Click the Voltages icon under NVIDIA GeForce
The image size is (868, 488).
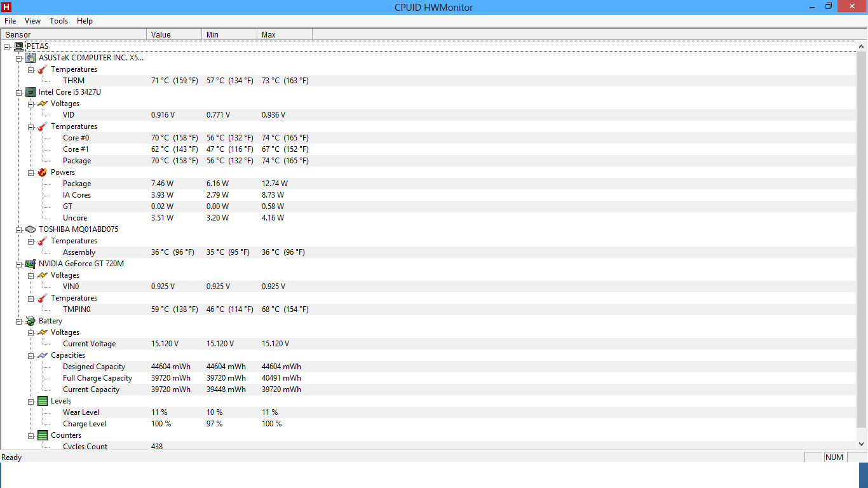click(x=43, y=275)
